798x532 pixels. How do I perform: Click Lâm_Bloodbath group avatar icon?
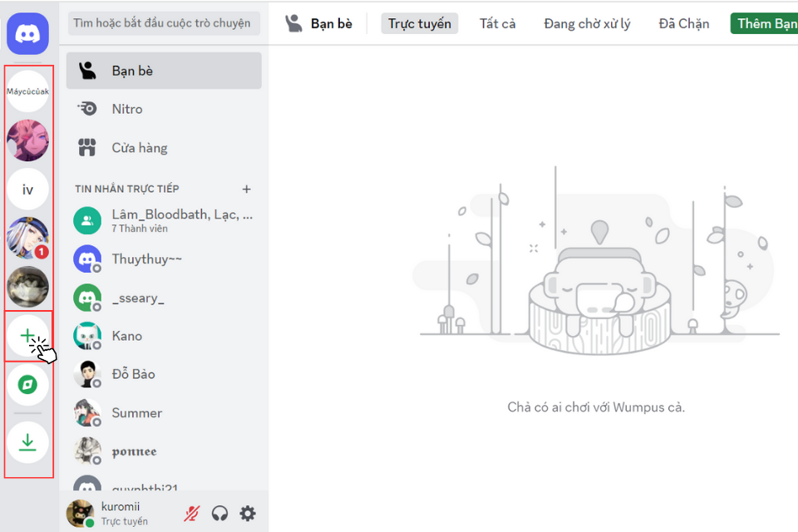[x=87, y=220]
